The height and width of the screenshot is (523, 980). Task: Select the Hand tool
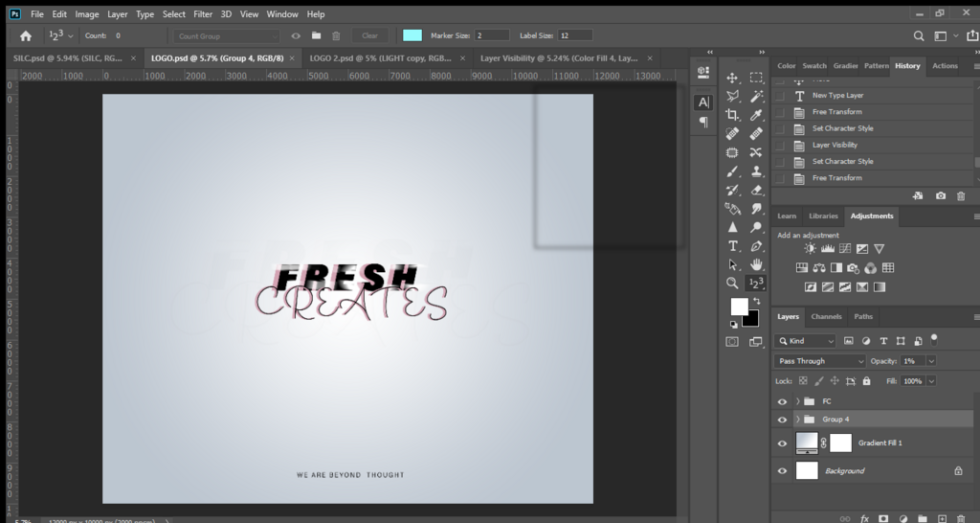(756, 264)
